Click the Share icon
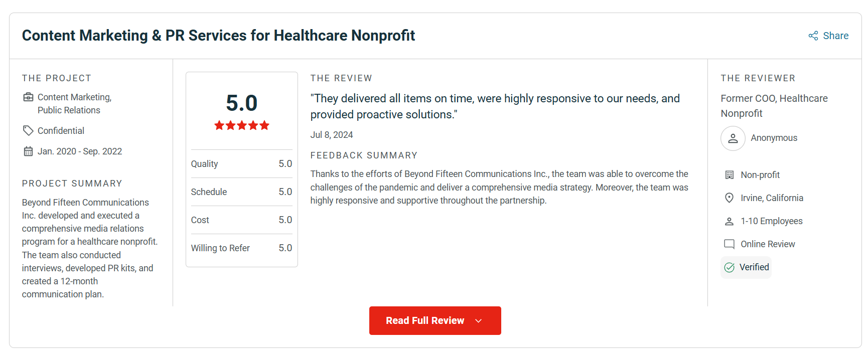This screenshot has height=356, width=868. click(x=813, y=36)
